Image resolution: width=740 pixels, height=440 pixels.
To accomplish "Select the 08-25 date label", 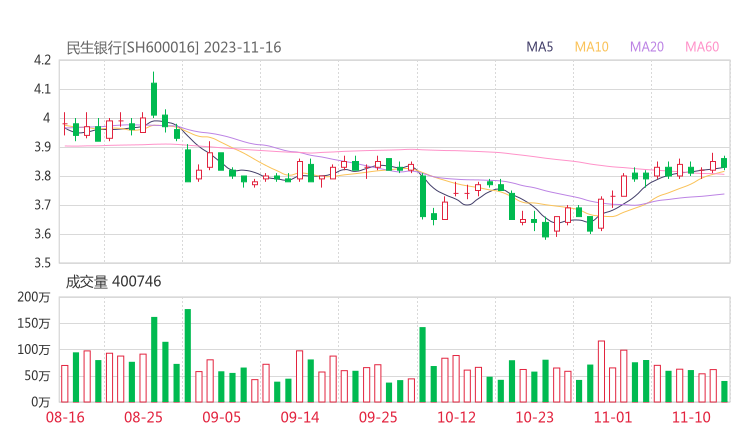I will [143, 417].
